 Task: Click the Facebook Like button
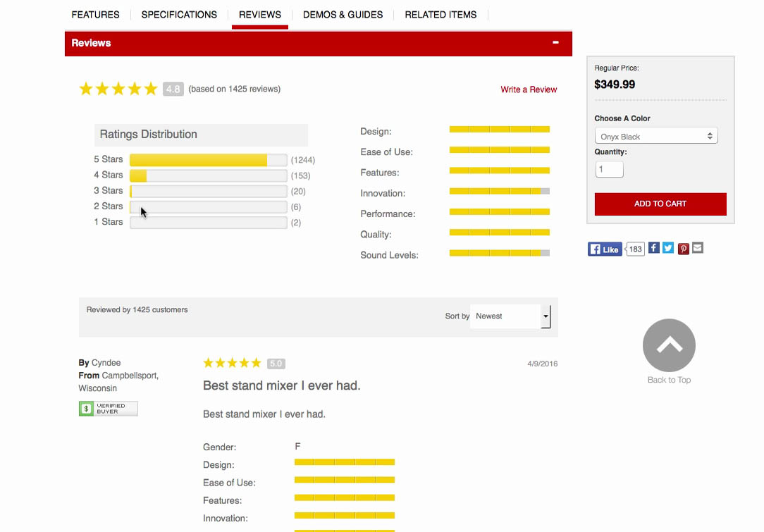point(604,248)
